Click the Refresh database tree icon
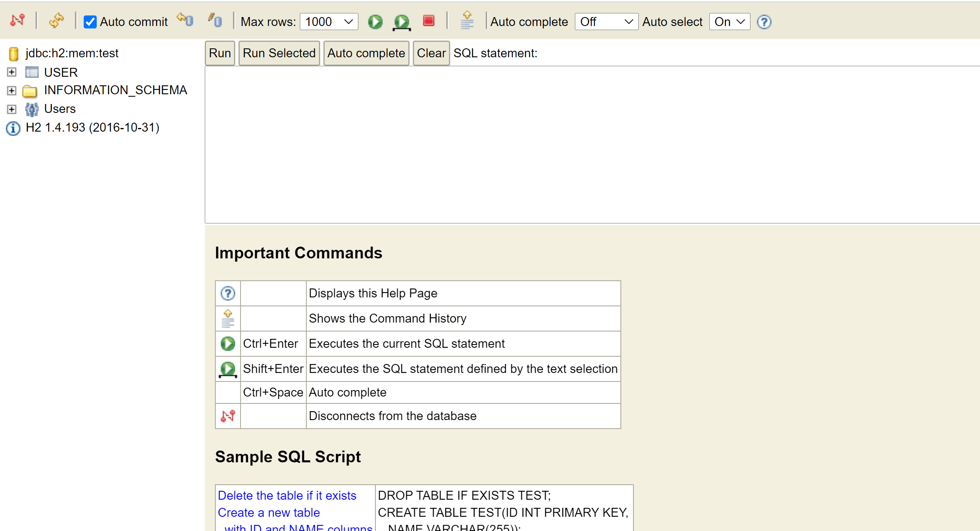980x531 pixels. pos(56,20)
